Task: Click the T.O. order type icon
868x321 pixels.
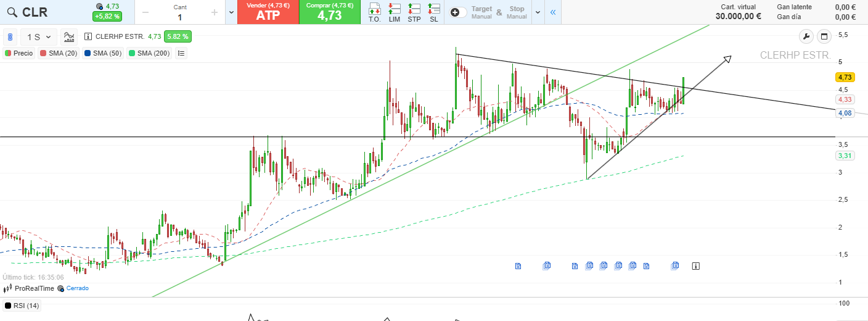Action: pos(374,12)
